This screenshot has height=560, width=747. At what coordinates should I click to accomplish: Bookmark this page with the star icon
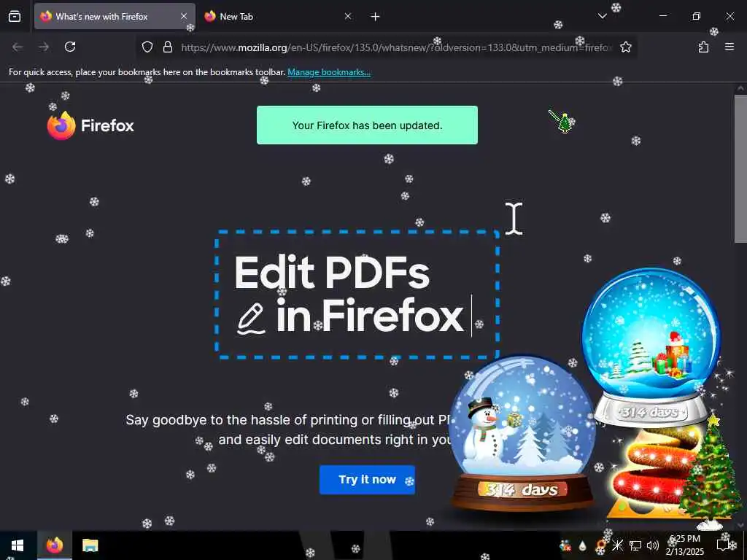click(x=625, y=47)
